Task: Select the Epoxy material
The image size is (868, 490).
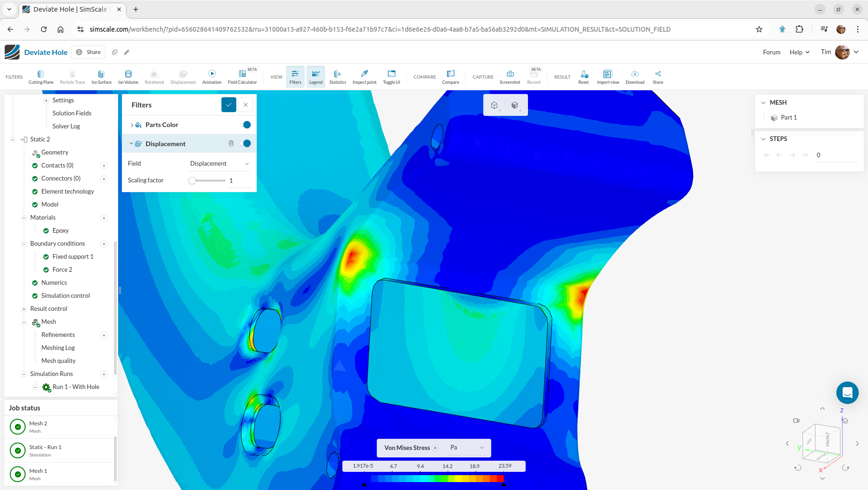Action: click(60, 230)
